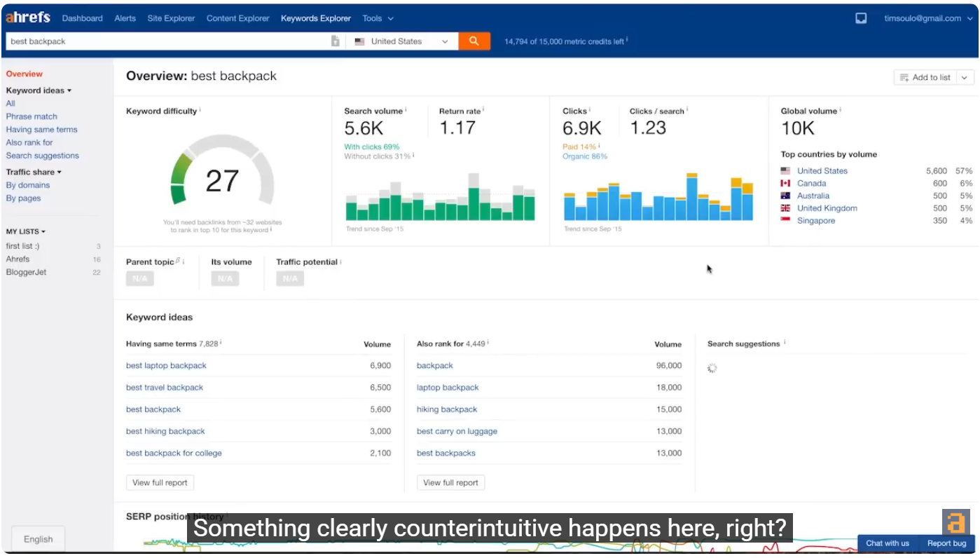This screenshot has width=980, height=558.
Task: Click the file upload icon in search box
Action: tap(336, 41)
